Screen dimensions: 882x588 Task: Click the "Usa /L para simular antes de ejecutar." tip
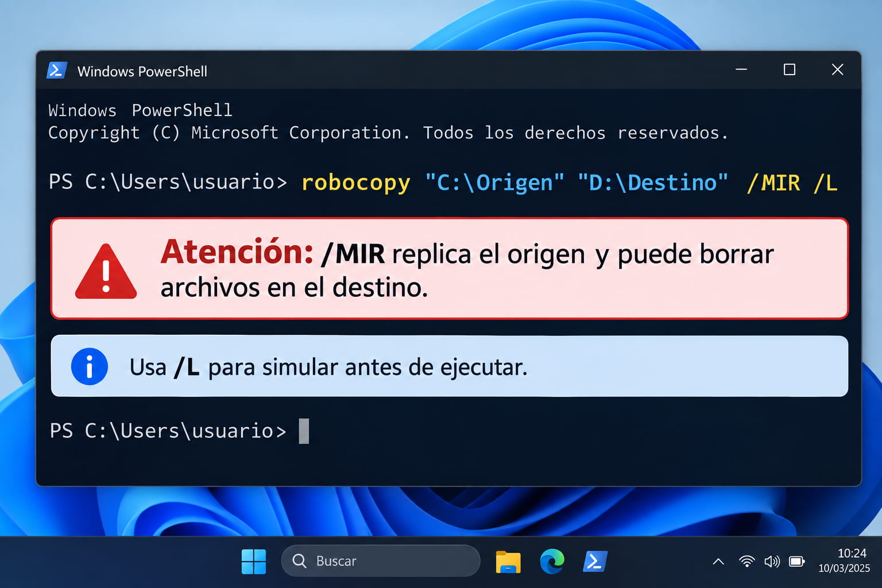point(328,367)
